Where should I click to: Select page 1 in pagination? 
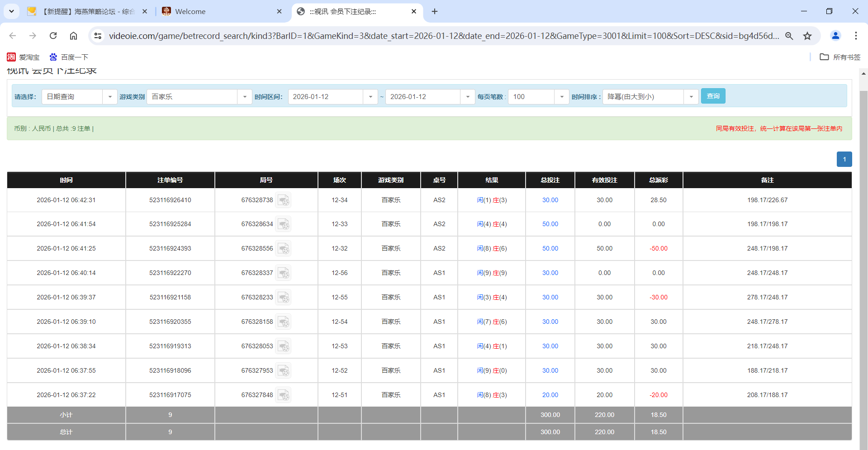844,159
